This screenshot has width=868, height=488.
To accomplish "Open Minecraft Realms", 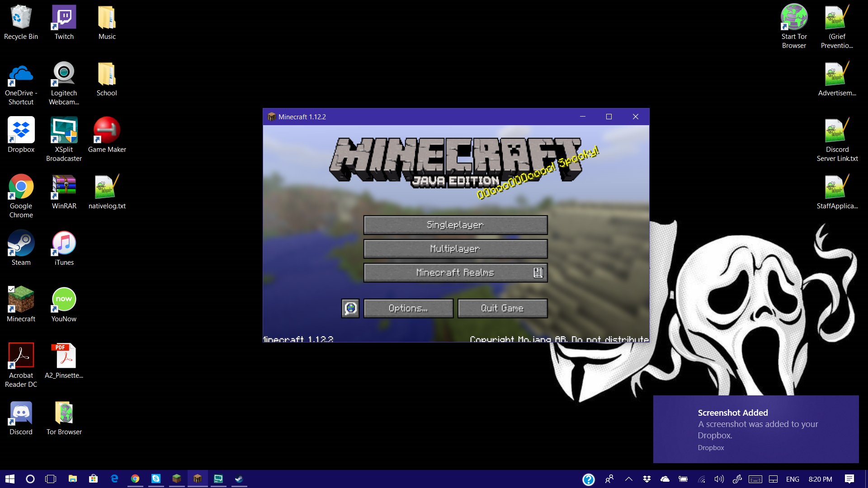I will click(455, 273).
